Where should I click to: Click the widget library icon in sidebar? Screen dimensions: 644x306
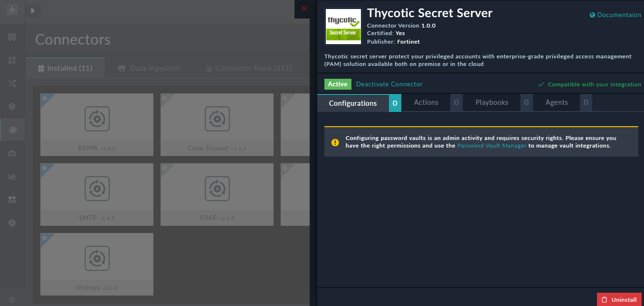[12, 199]
